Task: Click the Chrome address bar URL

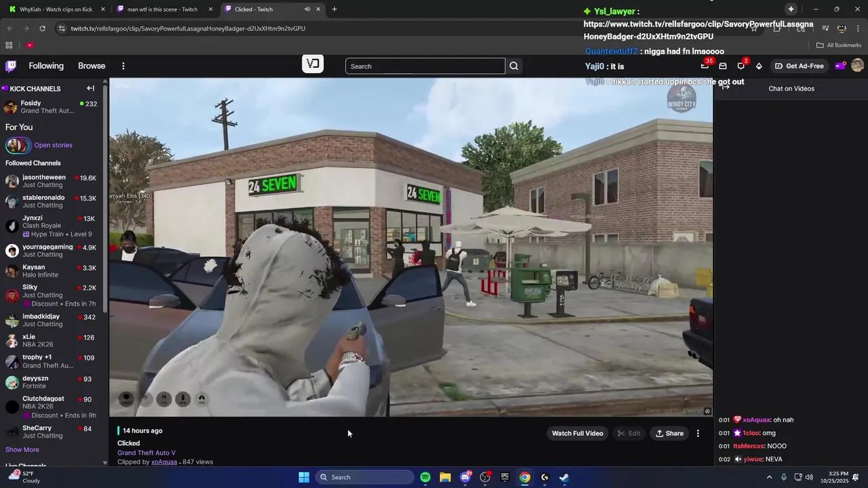Action: (x=188, y=28)
